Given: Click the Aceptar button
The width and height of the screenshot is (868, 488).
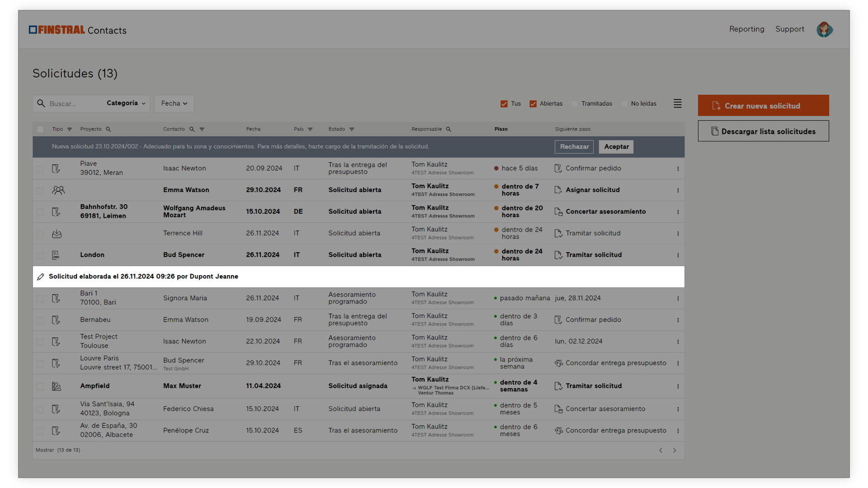Looking at the screenshot, I should click(616, 147).
